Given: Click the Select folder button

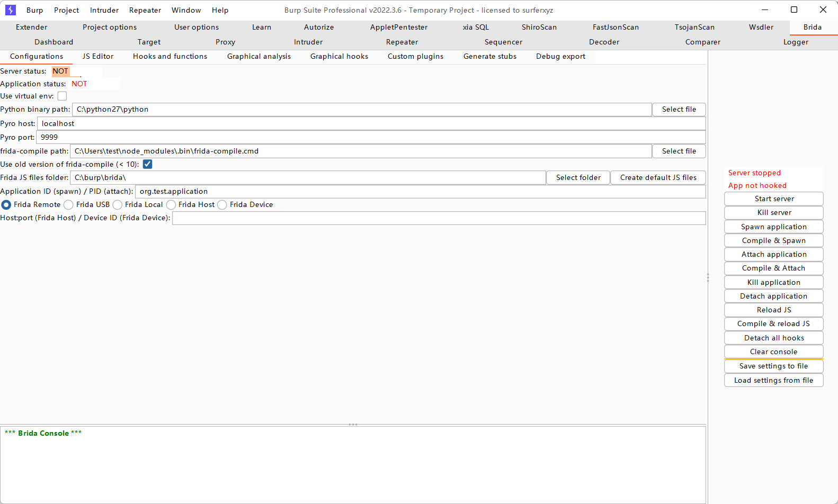Looking at the screenshot, I should point(578,178).
